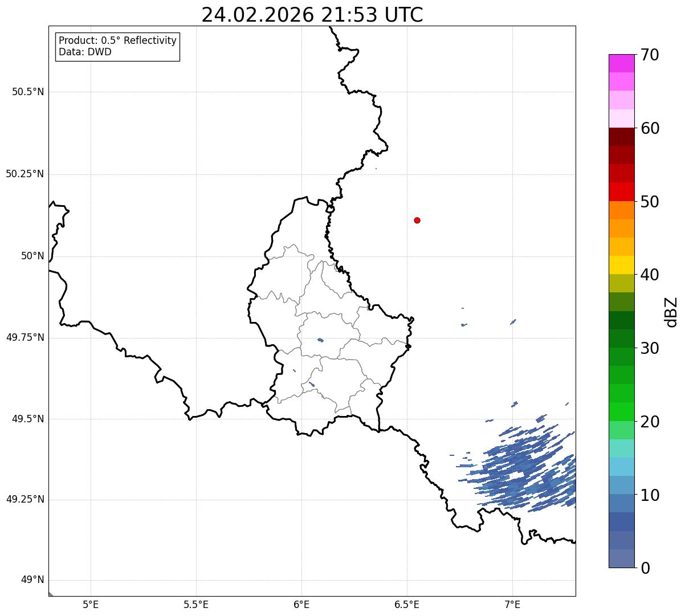Click the dark maroon colorbar segment below 60
This screenshot has height=616, width=685.
pyautogui.click(x=621, y=137)
